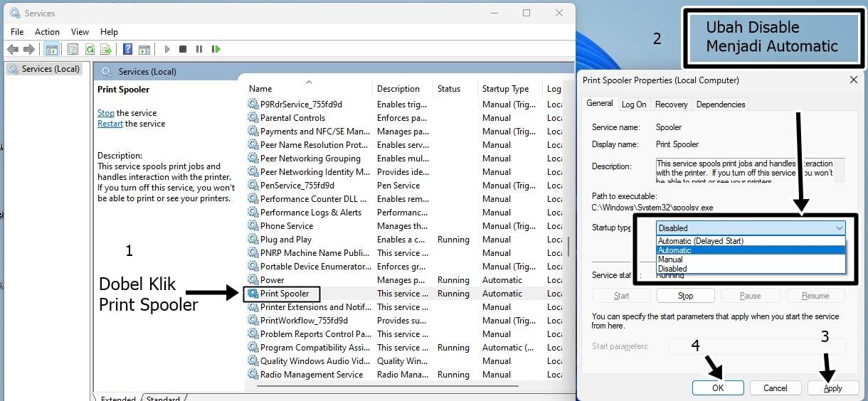Screen dimensions: 868x401
Task: Click gear icon beside Quality Windows Audio Video
Action: [253, 361]
